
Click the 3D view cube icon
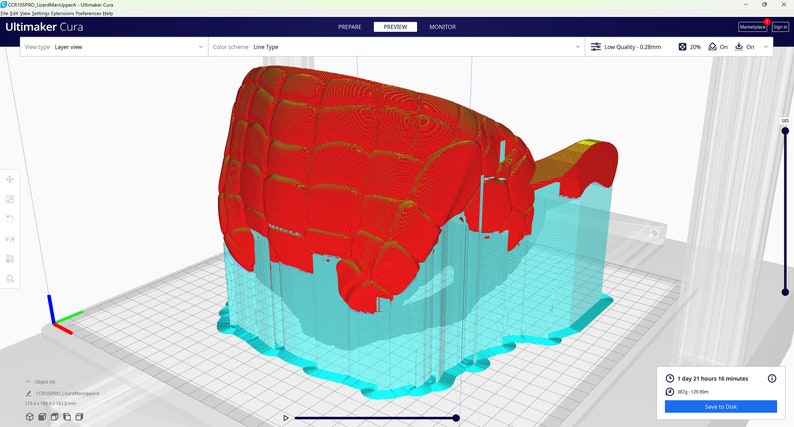pyautogui.click(x=30, y=417)
